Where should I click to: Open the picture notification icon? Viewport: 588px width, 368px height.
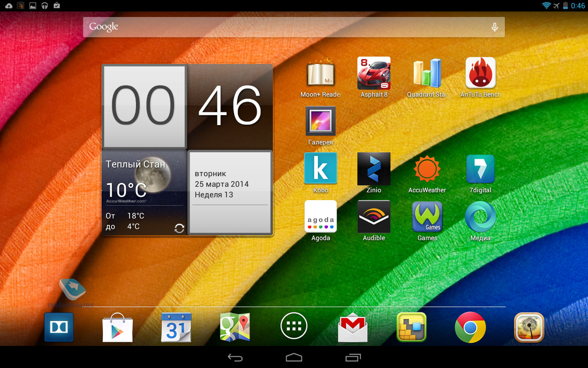(33, 6)
